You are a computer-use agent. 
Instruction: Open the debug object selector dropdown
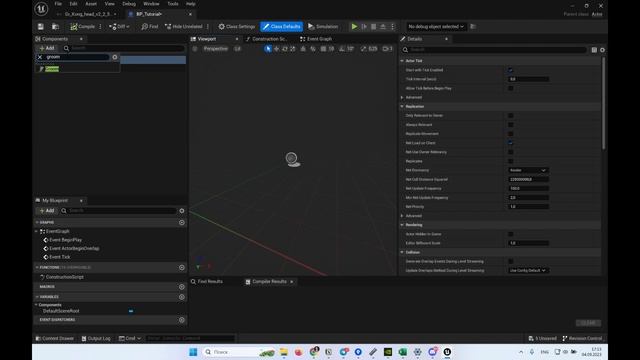(x=436, y=27)
